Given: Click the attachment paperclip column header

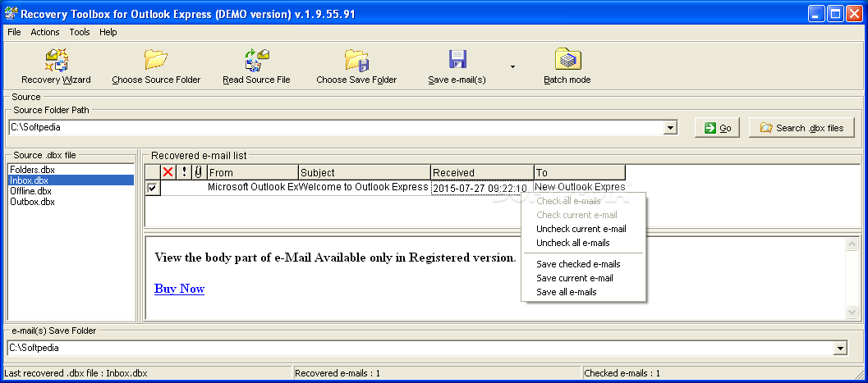Looking at the screenshot, I should coord(199,172).
